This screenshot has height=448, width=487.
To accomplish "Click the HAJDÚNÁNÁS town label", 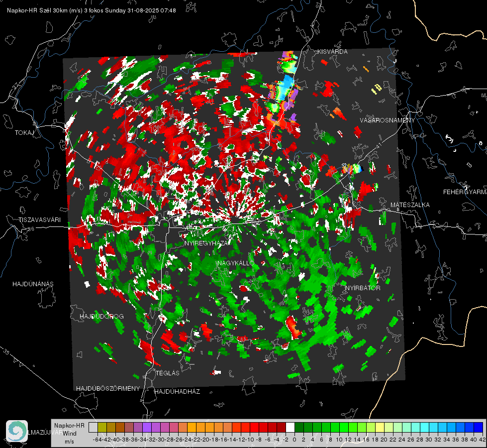I will (33, 284).
